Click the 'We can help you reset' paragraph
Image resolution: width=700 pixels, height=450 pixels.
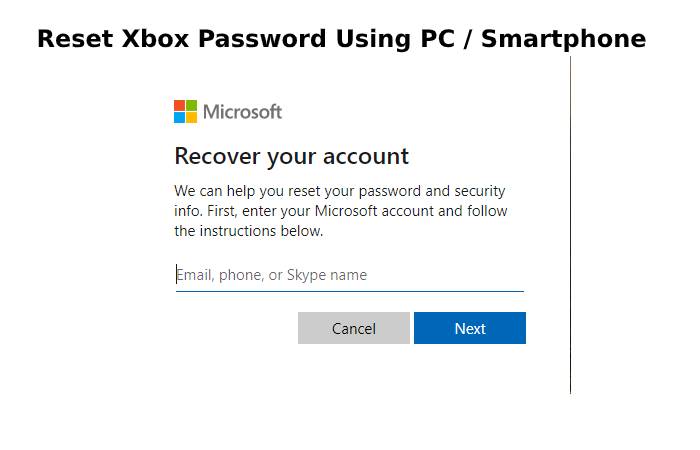(341, 211)
